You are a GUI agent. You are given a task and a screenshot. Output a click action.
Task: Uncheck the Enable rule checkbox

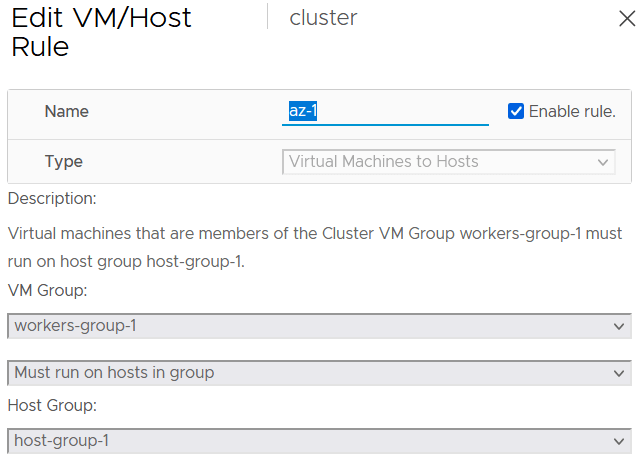point(516,111)
